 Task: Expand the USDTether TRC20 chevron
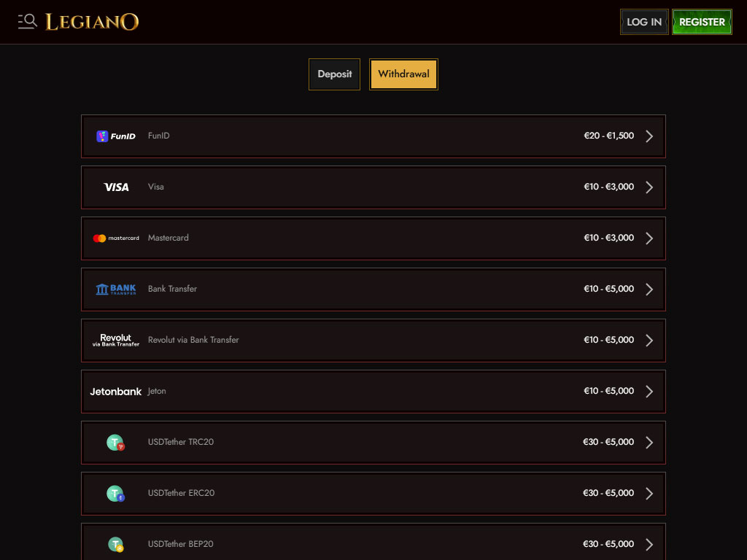point(649,443)
